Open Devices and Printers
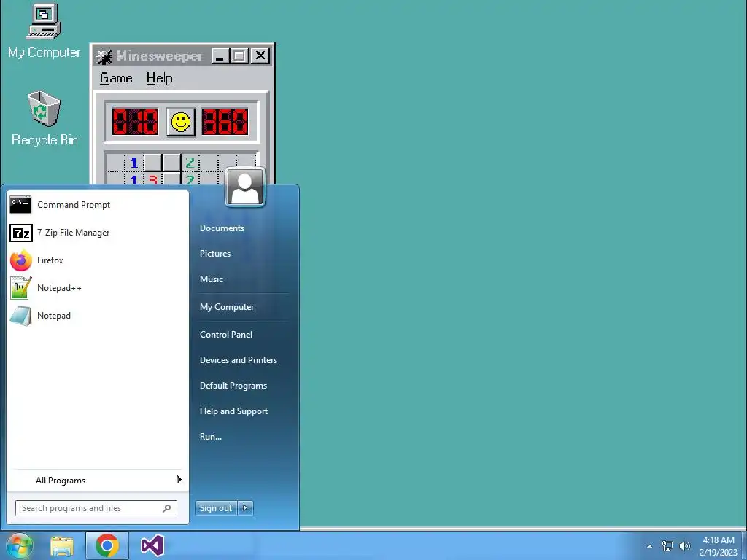 point(239,360)
